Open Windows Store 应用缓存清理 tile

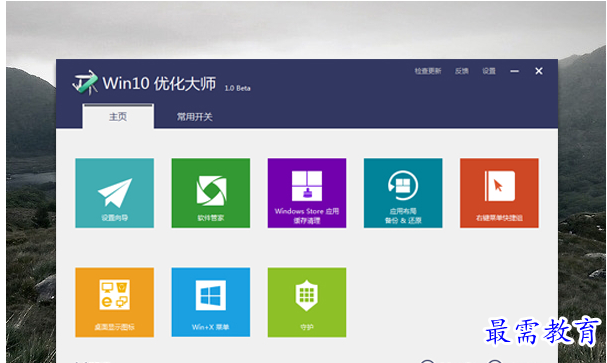[x=307, y=193]
